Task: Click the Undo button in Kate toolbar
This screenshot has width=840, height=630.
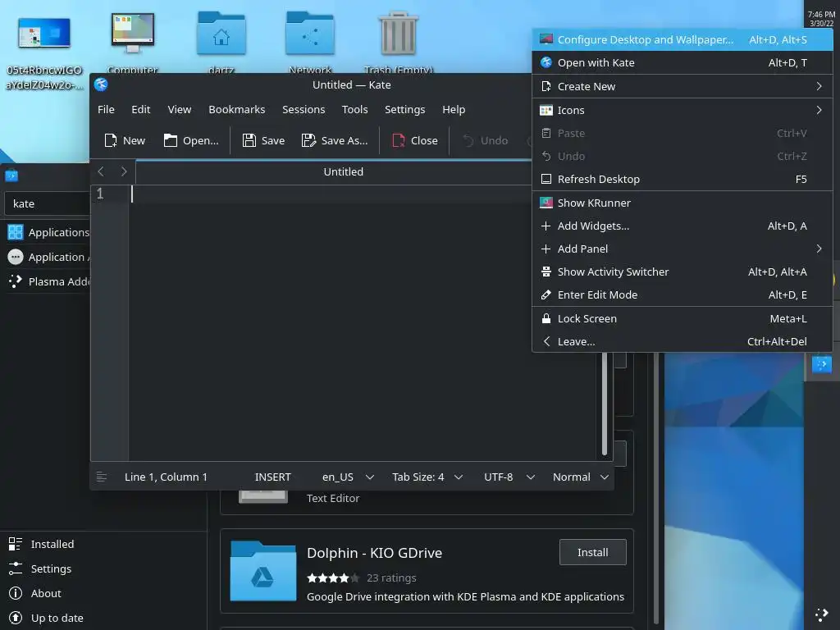Action: click(485, 140)
